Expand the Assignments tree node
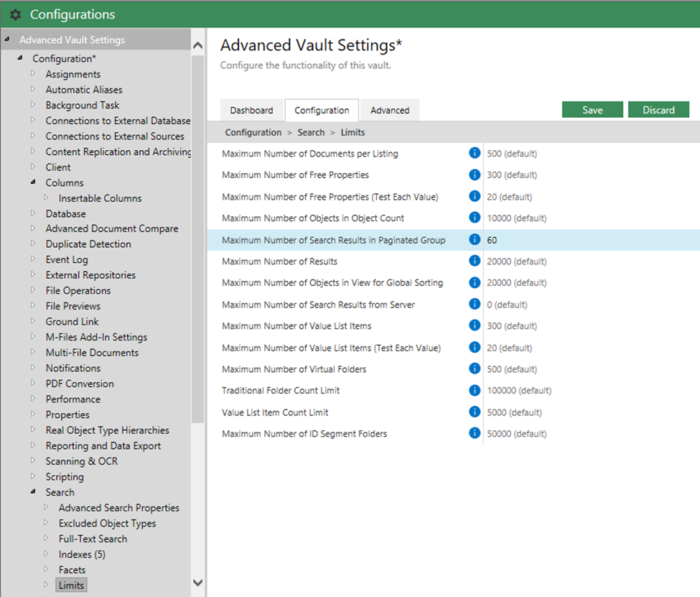 (x=33, y=73)
